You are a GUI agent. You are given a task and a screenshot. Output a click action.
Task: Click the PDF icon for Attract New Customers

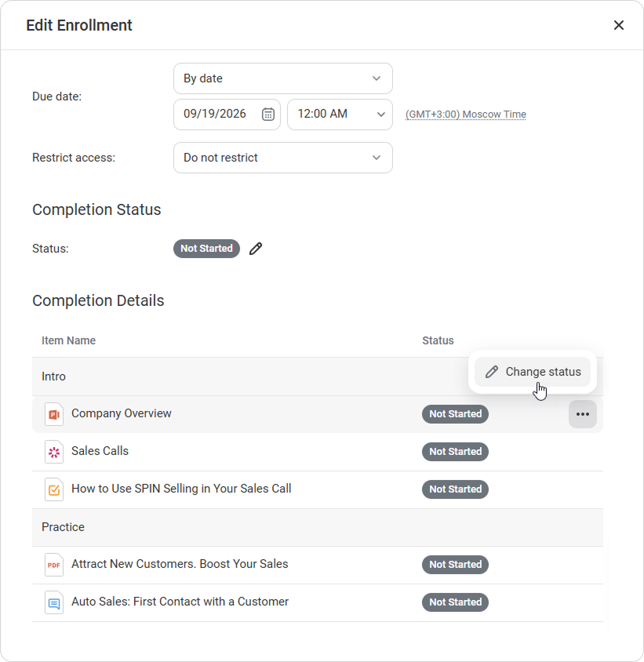(53, 565)
